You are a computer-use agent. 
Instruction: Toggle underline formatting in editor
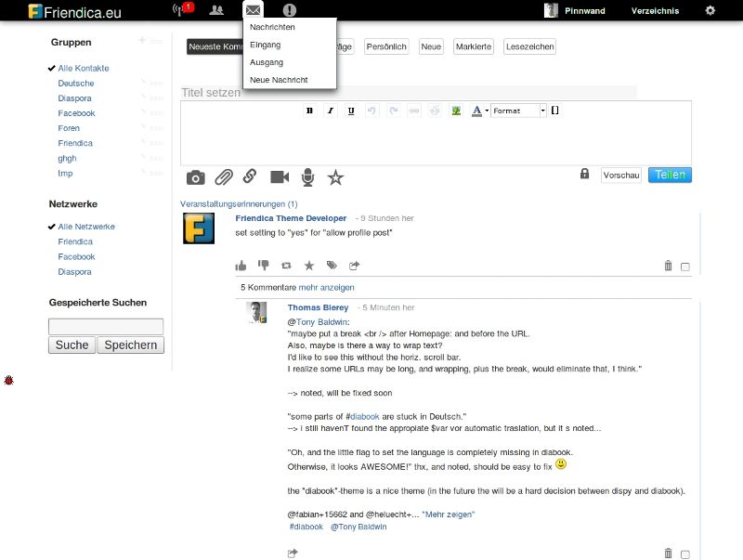pos(351,111)
